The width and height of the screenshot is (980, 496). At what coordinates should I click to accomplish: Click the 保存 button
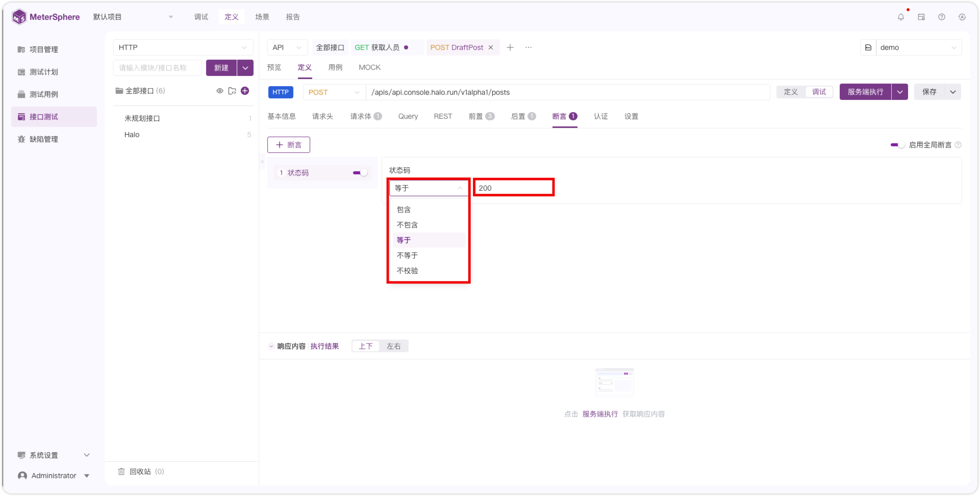click(929, 92)
